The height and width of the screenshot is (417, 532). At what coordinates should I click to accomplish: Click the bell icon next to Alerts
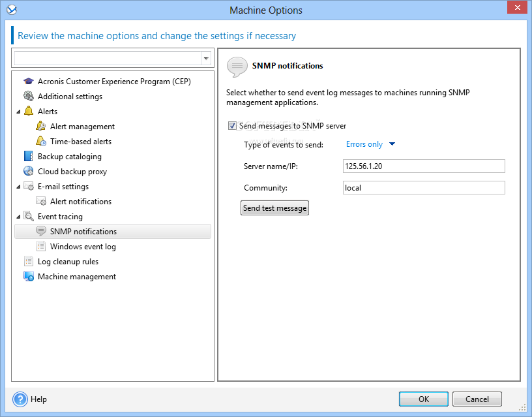coord(29,111)
